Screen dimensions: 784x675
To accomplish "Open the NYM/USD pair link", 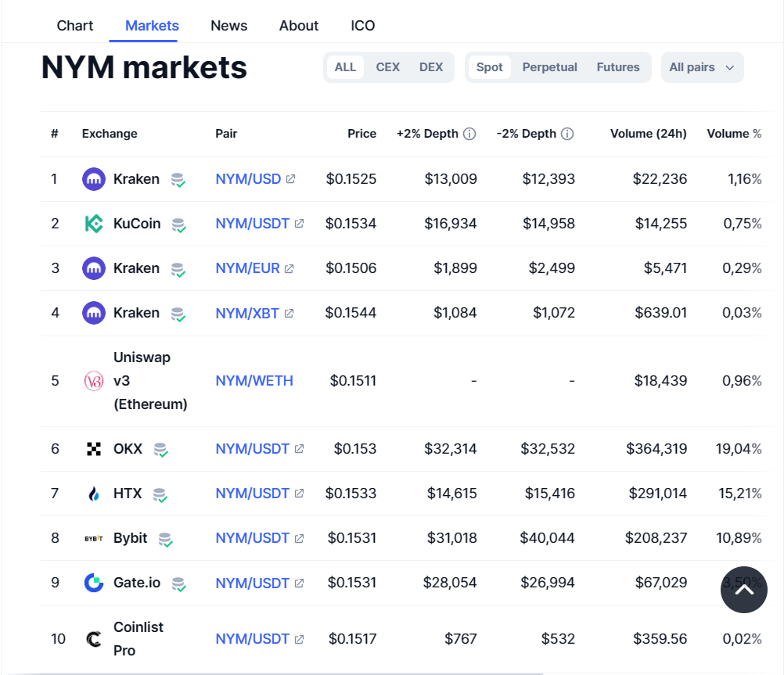I will (x=248, y=179).
